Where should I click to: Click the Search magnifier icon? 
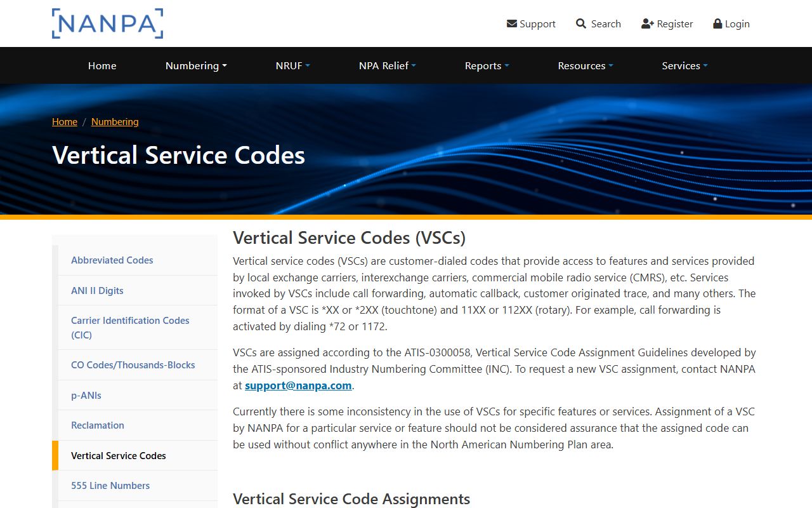coord(581,23)
